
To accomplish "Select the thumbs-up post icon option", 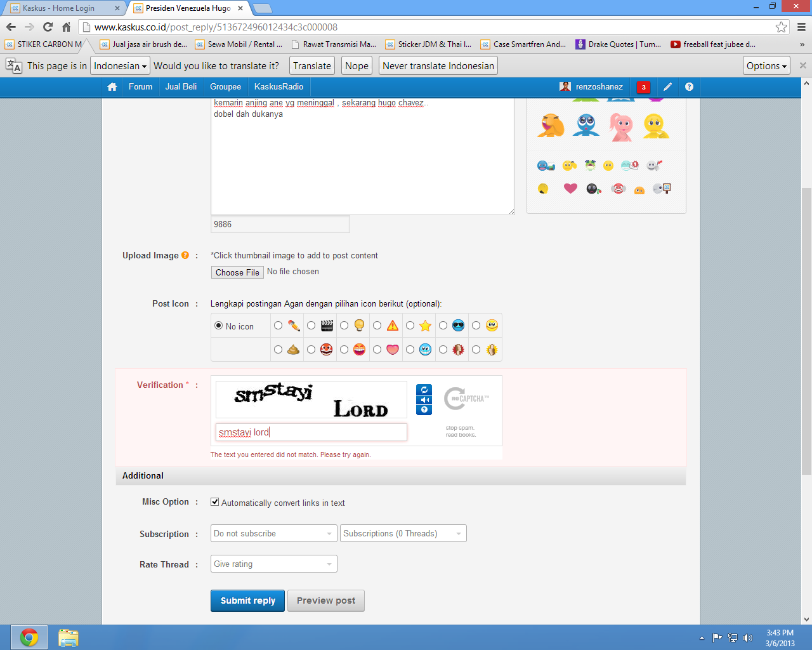I will pyautogui.click(x=476, y=350).
